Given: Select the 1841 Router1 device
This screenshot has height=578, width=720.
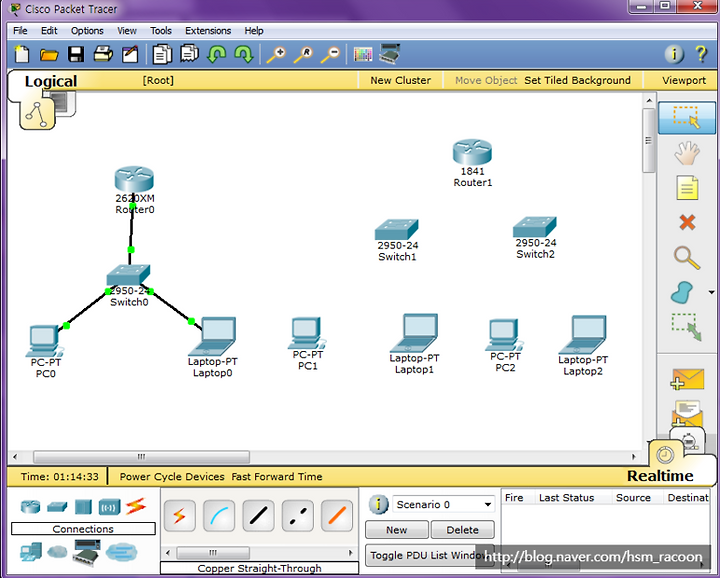Looking at the screenshot, I should point(472,163).
